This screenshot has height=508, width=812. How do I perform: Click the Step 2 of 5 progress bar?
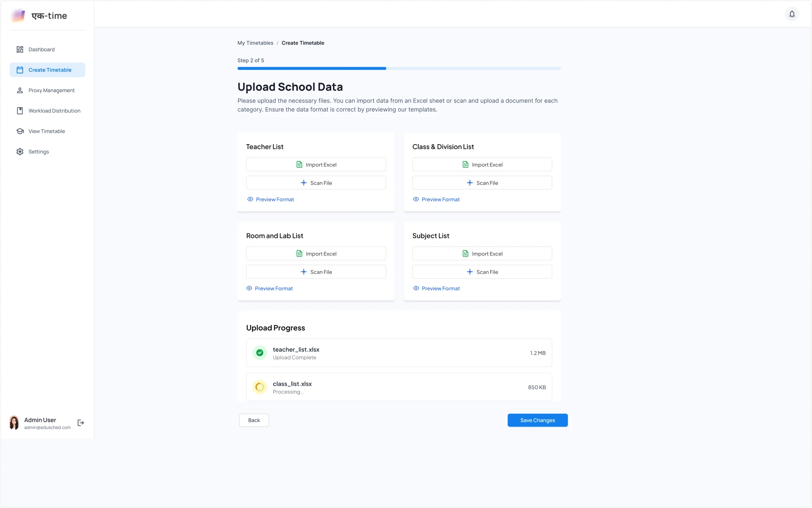[x=399, y=68]
